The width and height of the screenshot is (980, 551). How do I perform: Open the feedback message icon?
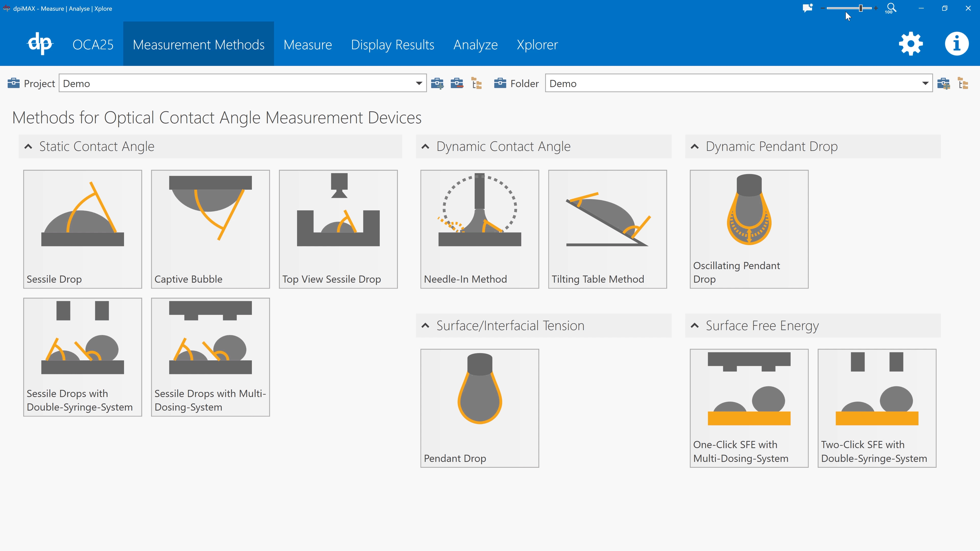click(x=807, y=8)
